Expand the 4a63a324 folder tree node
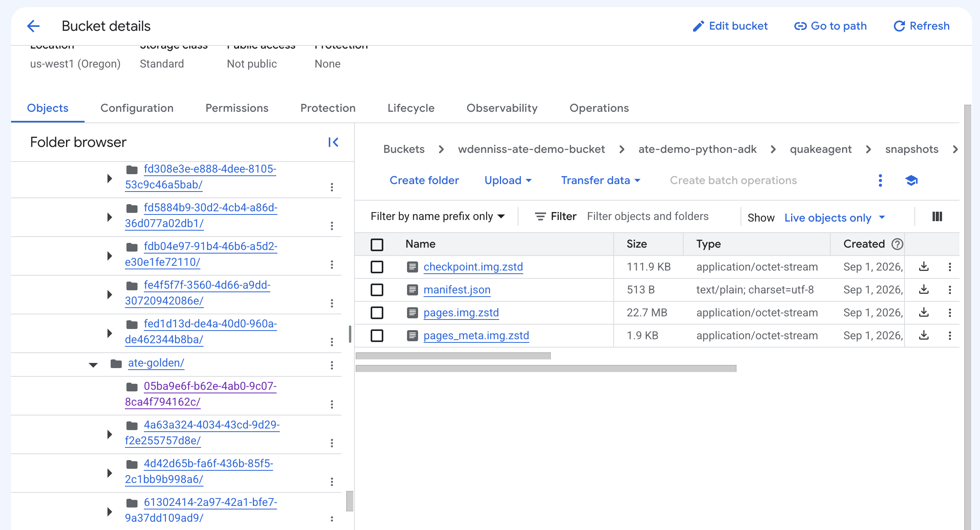This screenshot has width=980, height=530. [x=109, y=434]
